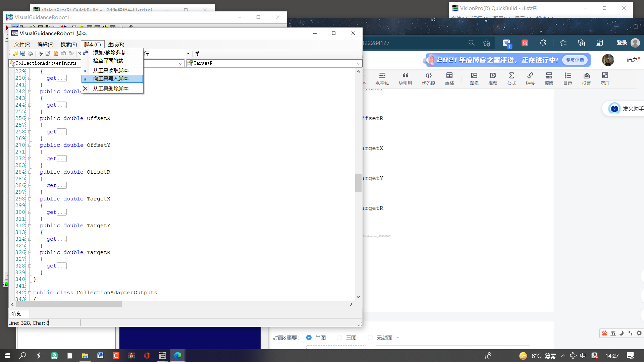Screen dimensions: 644x362
Task: Save the current script
Action: (22, 53)
